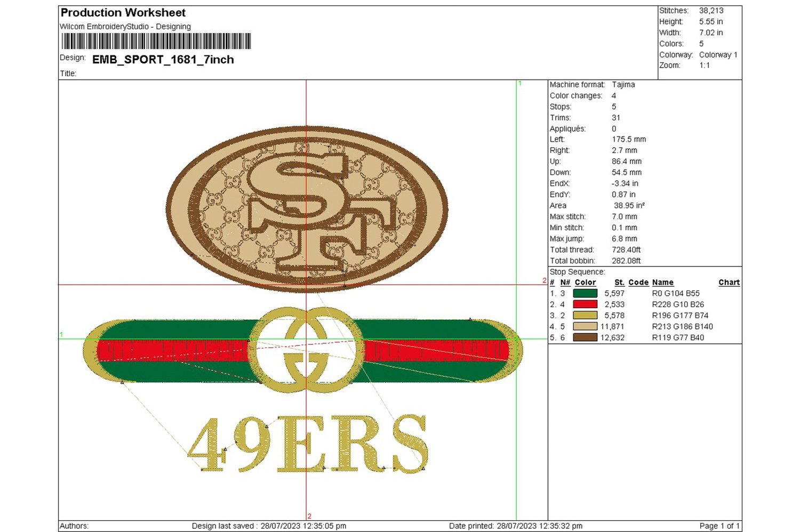
Task: Click the "Chart" column header
Action: (729, 283)
